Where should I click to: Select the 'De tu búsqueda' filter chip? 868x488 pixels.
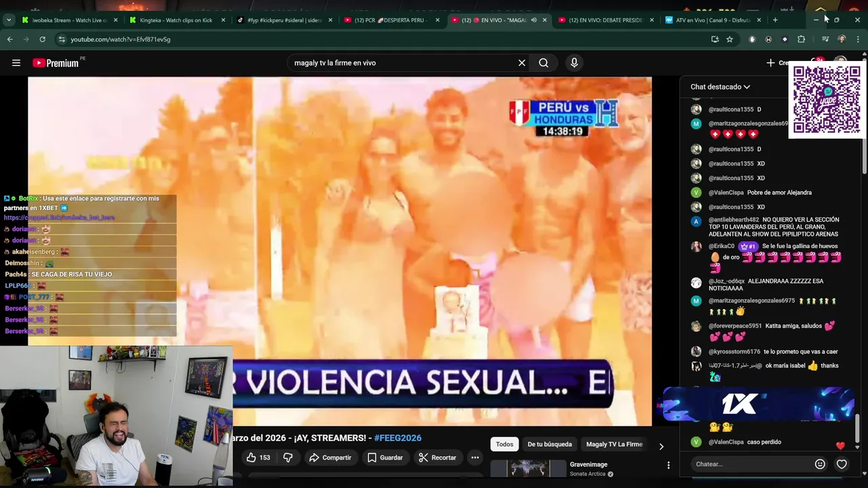point(550,444)
